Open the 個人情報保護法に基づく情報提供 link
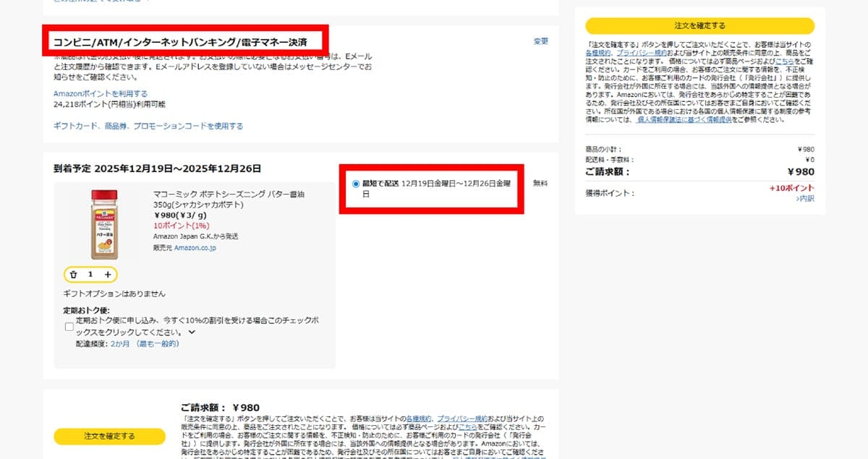Viewport: 868px width, 459px height. pyautogui.click(x=685, y=120)
